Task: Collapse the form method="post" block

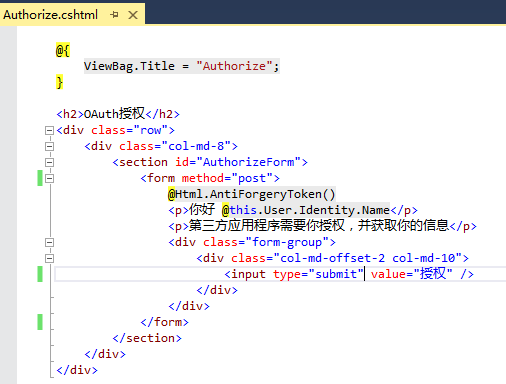Action: tap(49, 178)
